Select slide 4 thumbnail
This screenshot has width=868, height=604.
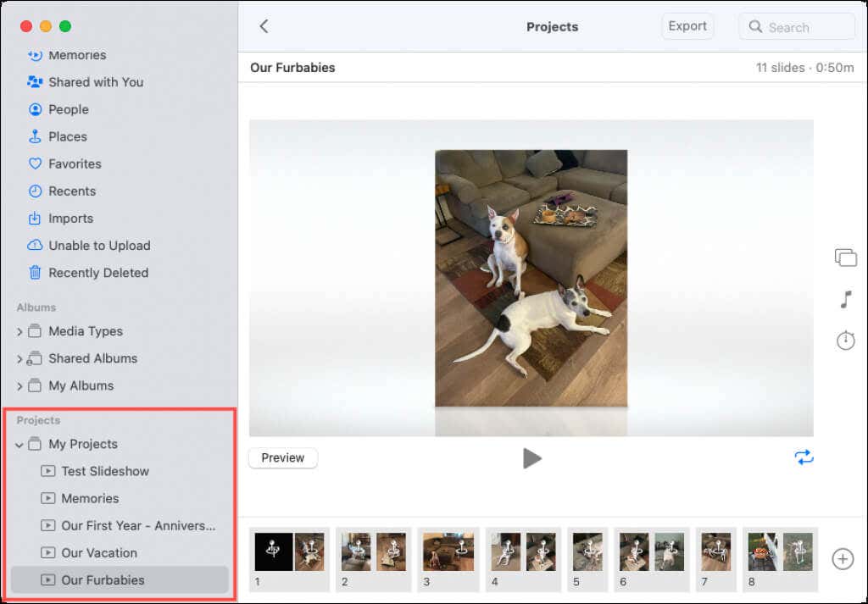tap(523, 558)
